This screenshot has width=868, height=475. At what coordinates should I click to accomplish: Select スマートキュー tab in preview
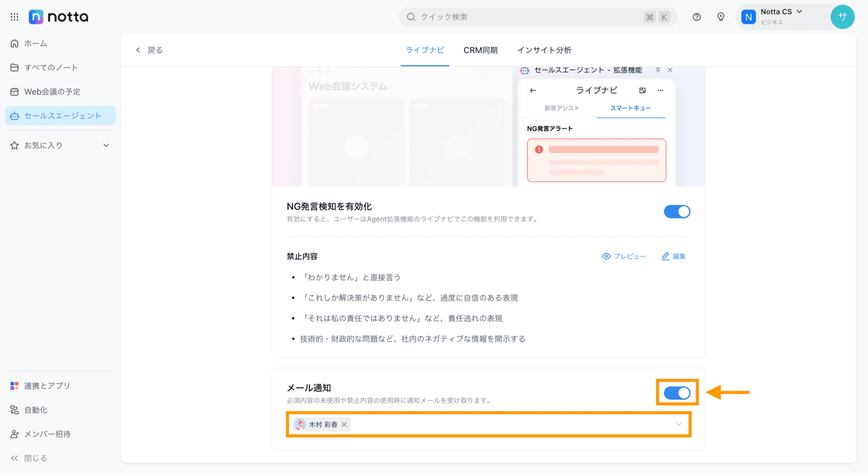point(630,108)
